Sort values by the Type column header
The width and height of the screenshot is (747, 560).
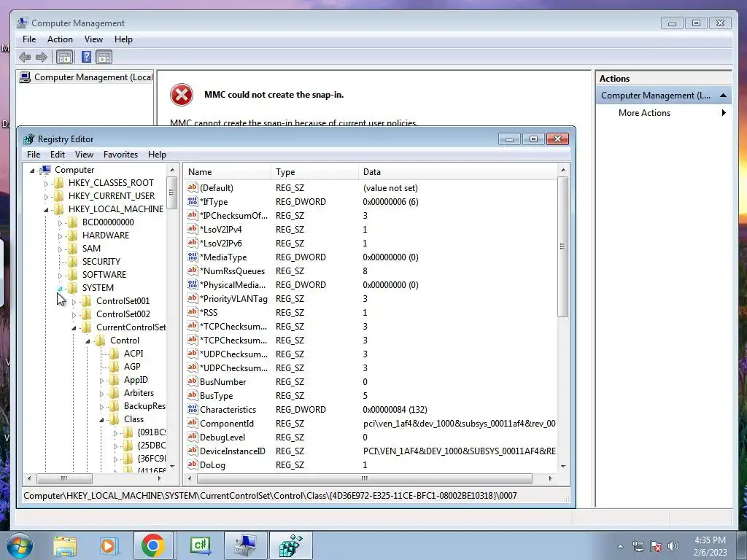click(x=315, y=172)
